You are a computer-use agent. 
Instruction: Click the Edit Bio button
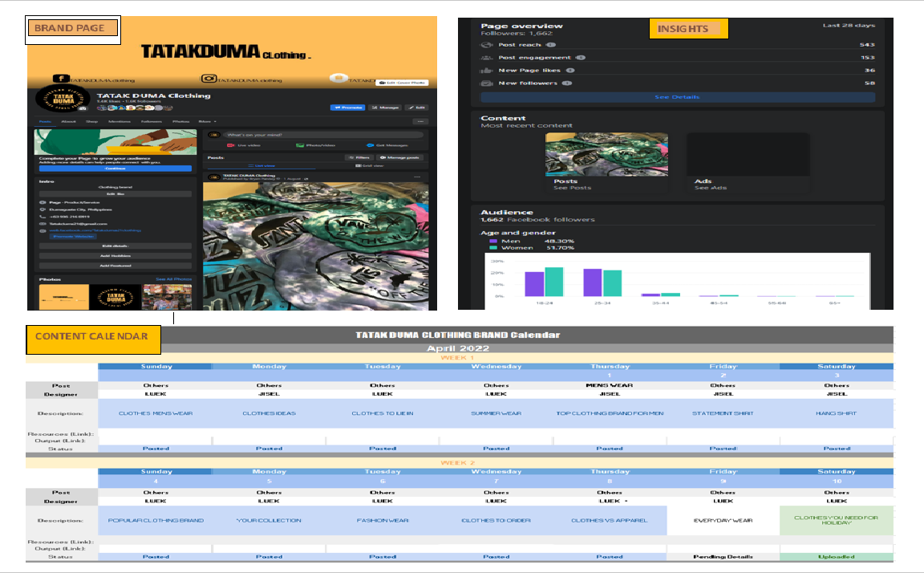point(115,194)
